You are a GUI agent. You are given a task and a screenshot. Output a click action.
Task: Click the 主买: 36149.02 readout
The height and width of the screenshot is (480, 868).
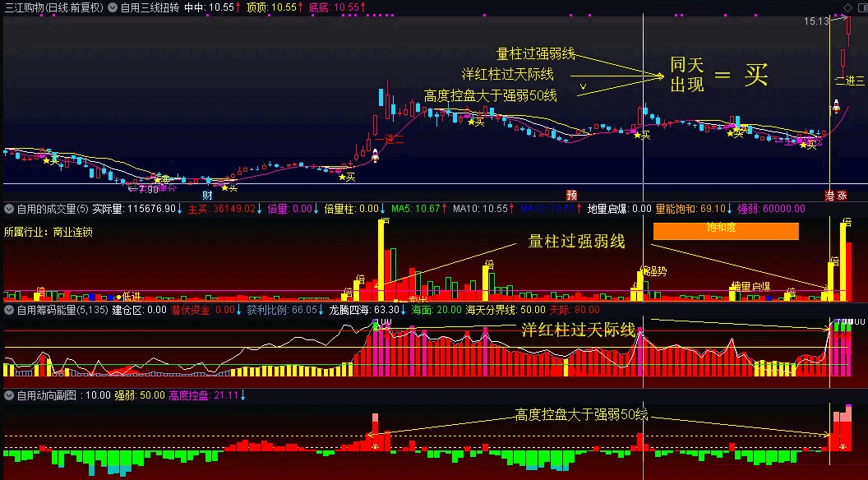225,209
